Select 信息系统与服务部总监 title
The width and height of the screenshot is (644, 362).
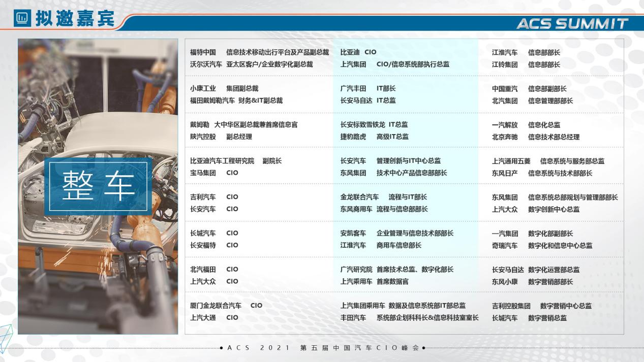point(572,161)
